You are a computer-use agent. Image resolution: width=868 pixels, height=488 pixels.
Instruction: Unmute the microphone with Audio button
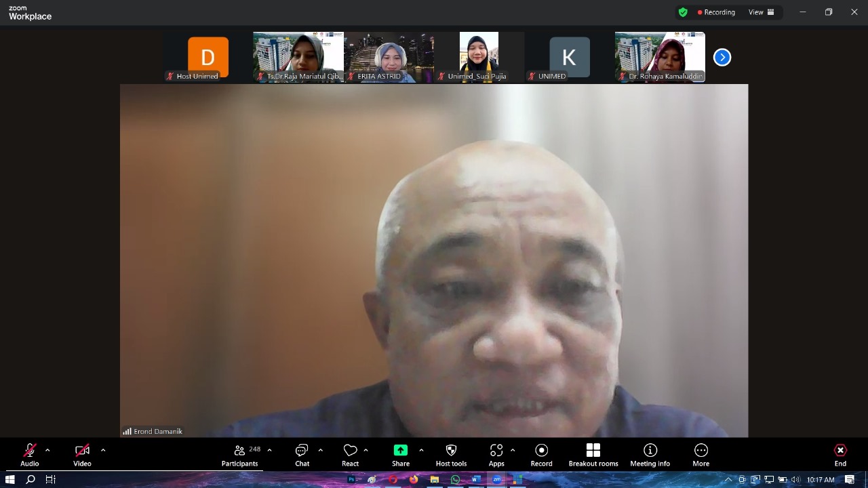tap(30, 451)
